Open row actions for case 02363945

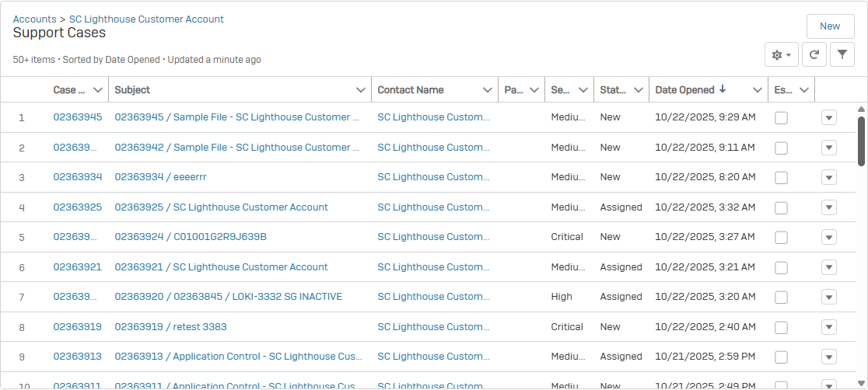828,117
